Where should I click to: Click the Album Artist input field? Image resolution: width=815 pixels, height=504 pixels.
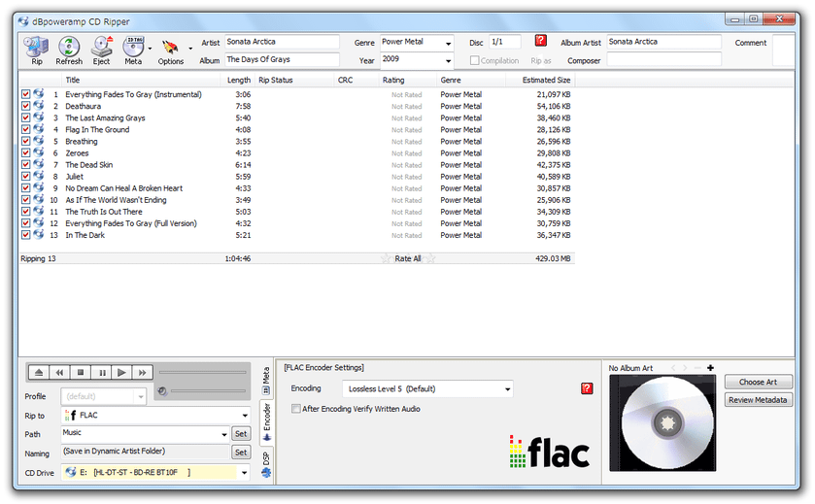(663, 42)
